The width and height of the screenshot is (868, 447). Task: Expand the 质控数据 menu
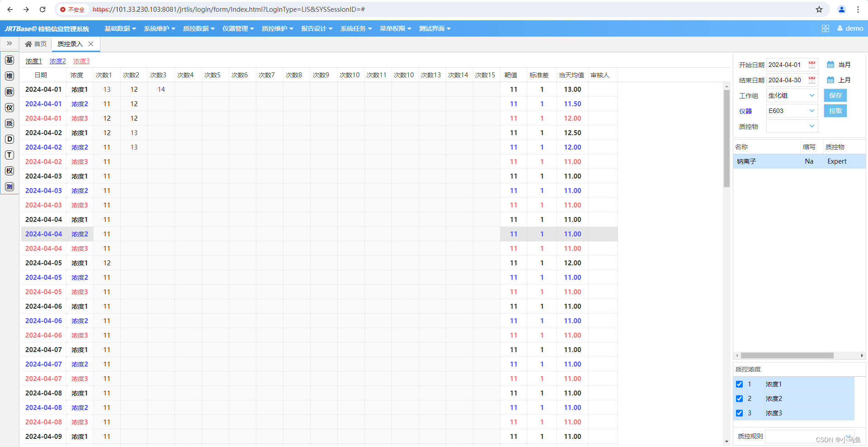pos(199,28)
